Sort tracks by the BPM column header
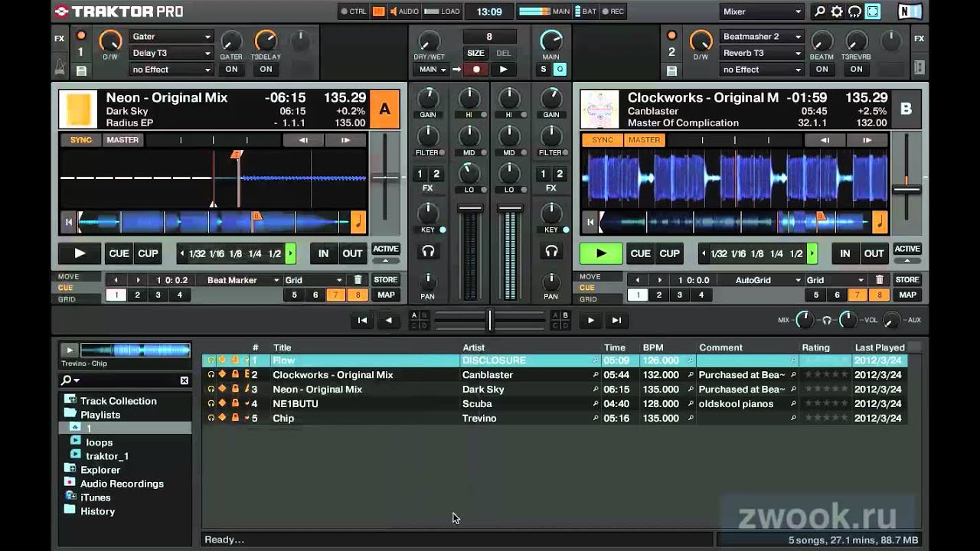The image size is (980, 551). (653, 347)
